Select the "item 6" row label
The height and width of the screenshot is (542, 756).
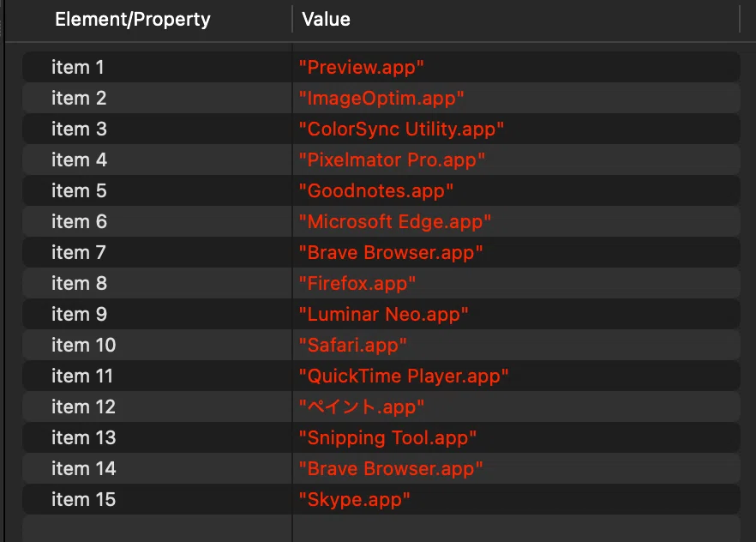pyautogui.click(x=79, y=221)
